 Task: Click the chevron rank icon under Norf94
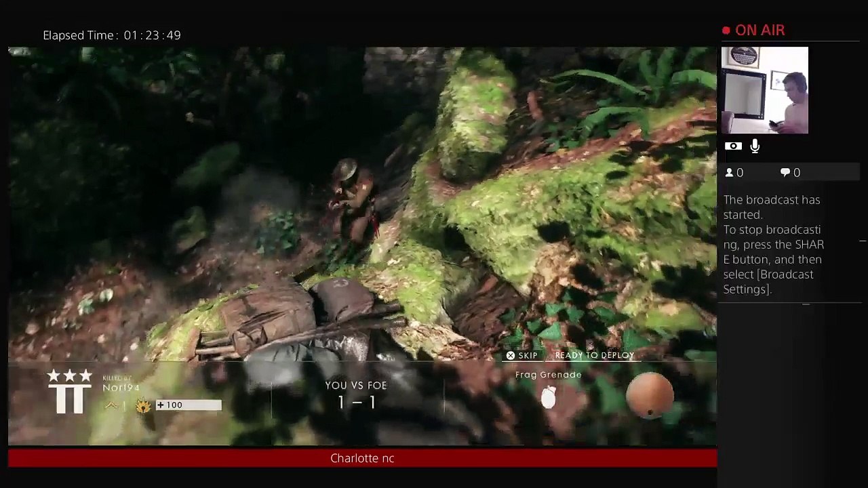click(113, 405)
